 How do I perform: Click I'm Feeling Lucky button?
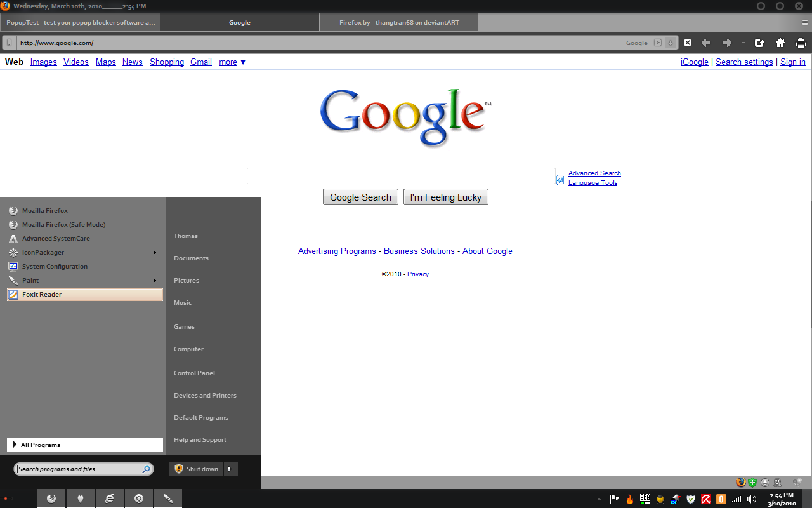tap(446, 197)
